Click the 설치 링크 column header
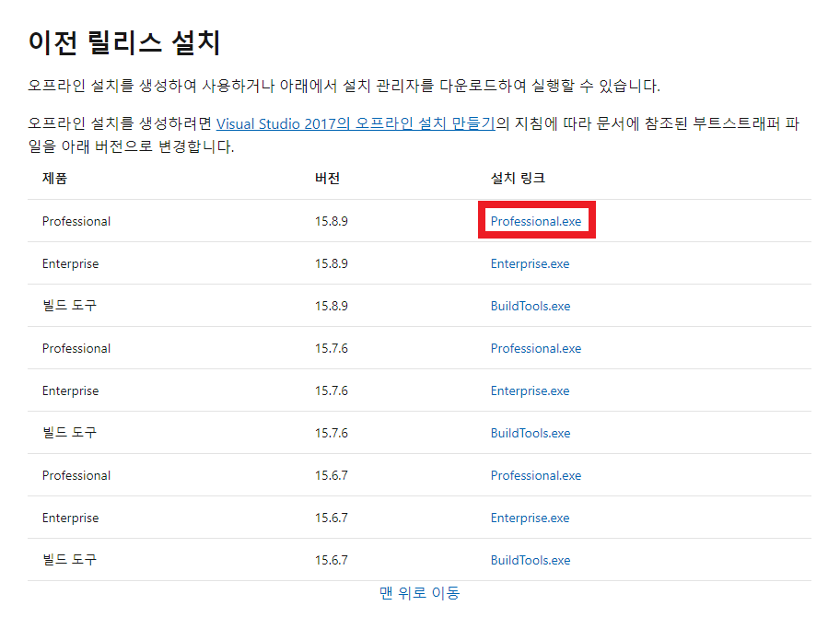Image resolution: width=840 pixels, height=629 pixels. tap(518, 179)
